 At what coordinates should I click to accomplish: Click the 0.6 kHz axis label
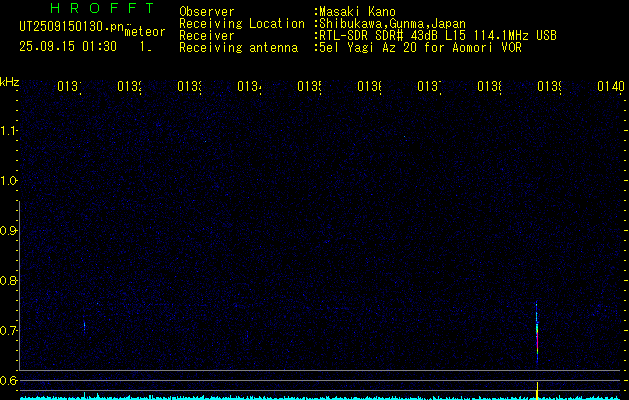point(8,380)
